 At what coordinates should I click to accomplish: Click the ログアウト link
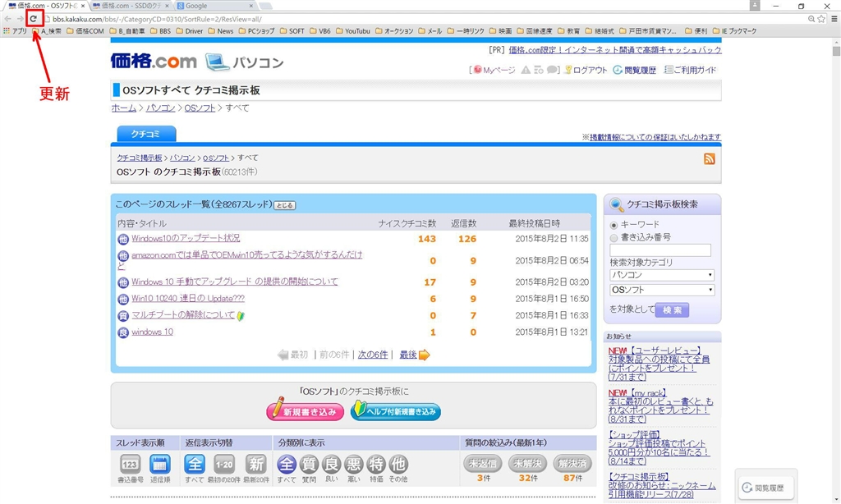click(x=590, y=71)
